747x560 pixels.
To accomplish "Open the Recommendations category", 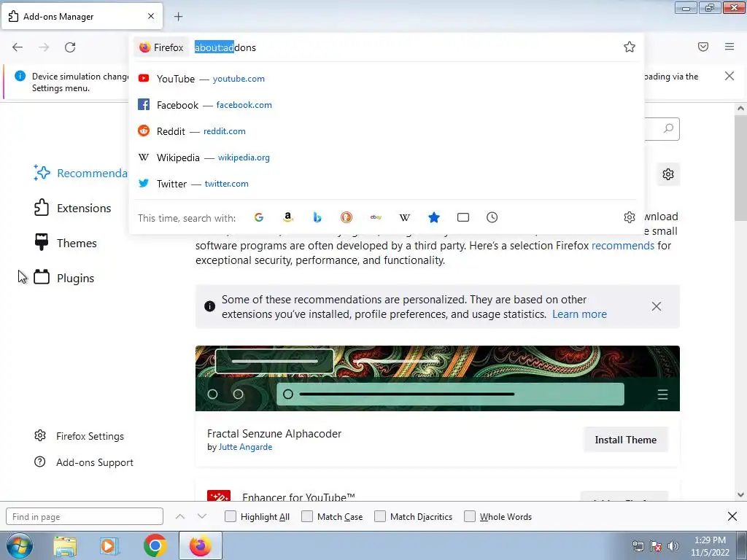I will tap(80, 173).
